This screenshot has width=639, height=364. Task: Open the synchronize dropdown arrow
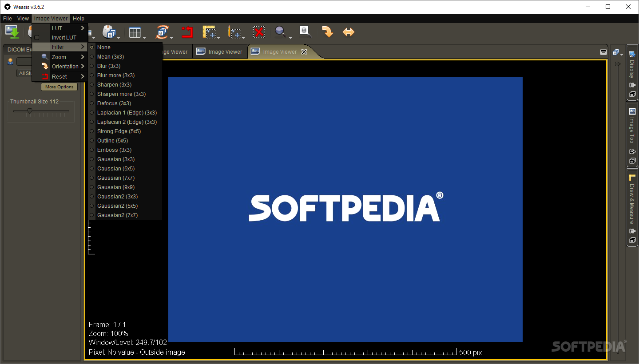pos(172,37)
